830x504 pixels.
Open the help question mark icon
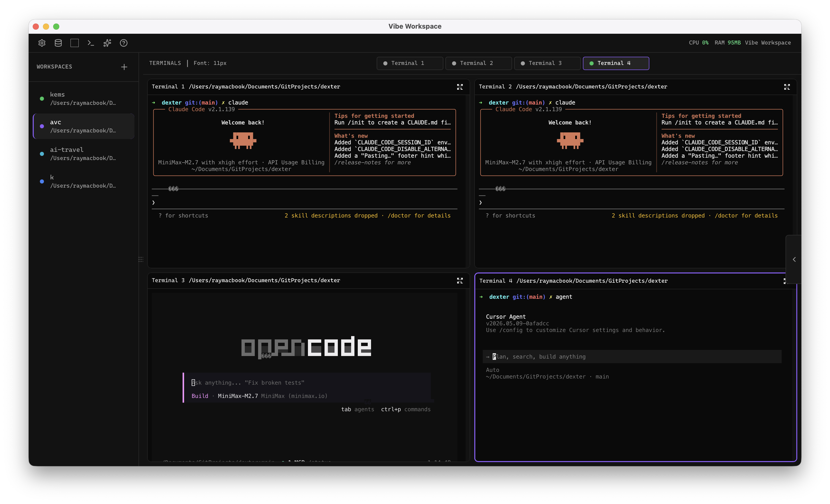click(124, 43)
